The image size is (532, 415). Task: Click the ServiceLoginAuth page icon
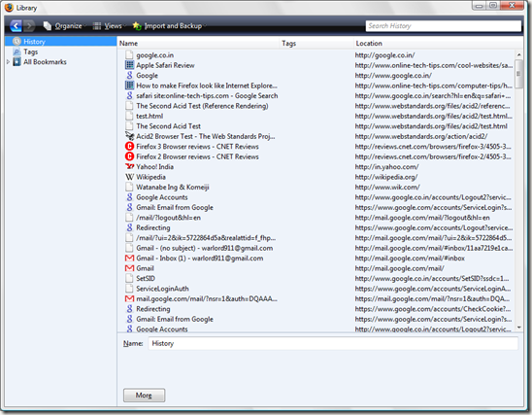click(129, 289)
